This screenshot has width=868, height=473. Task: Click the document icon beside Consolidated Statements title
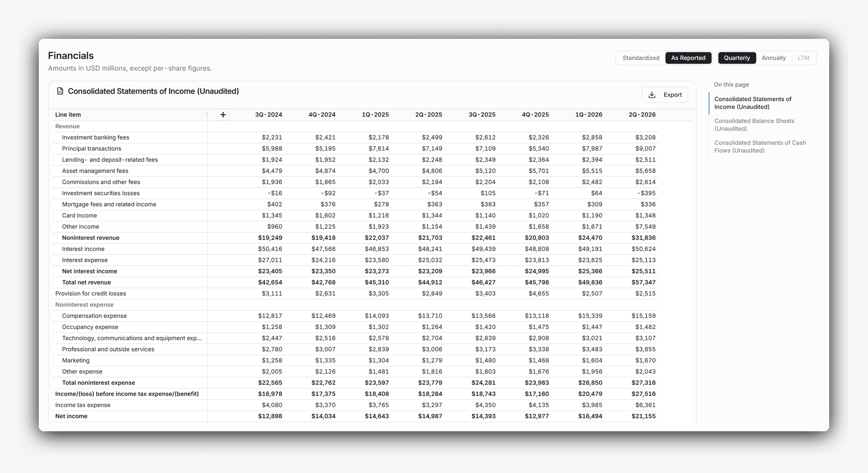click(x=60, y=91)
